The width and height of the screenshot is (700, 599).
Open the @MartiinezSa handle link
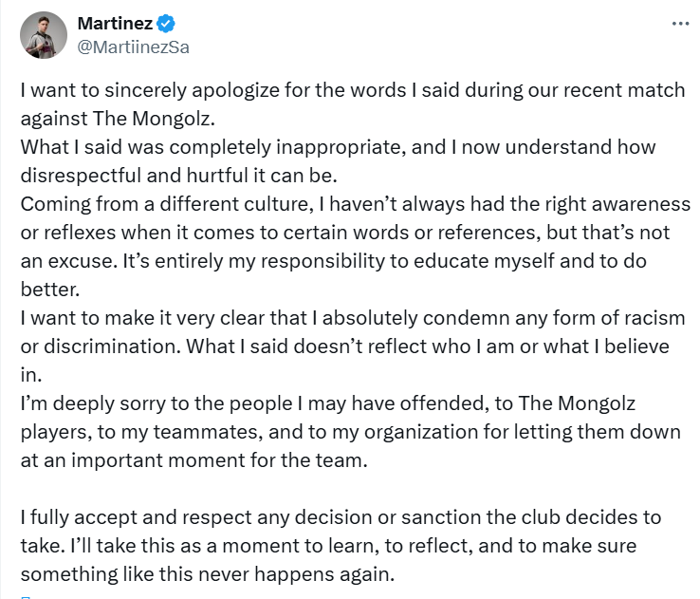pos(133,47)
